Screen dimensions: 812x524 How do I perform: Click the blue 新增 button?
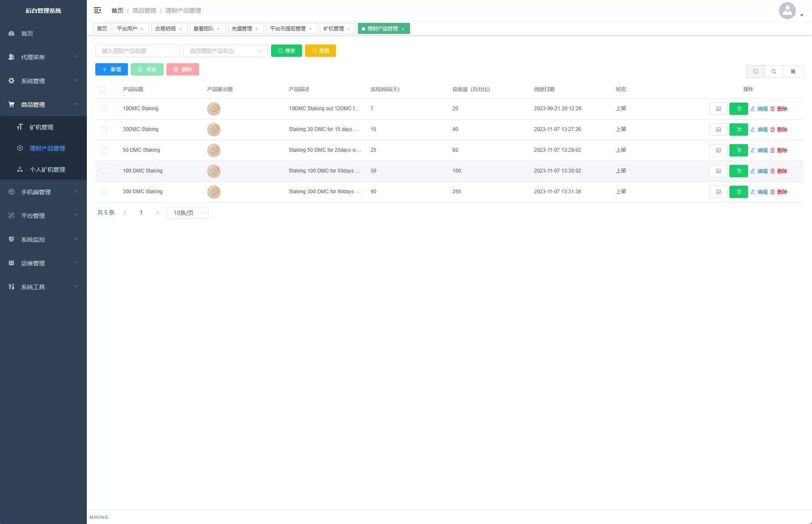coord(111,70)
